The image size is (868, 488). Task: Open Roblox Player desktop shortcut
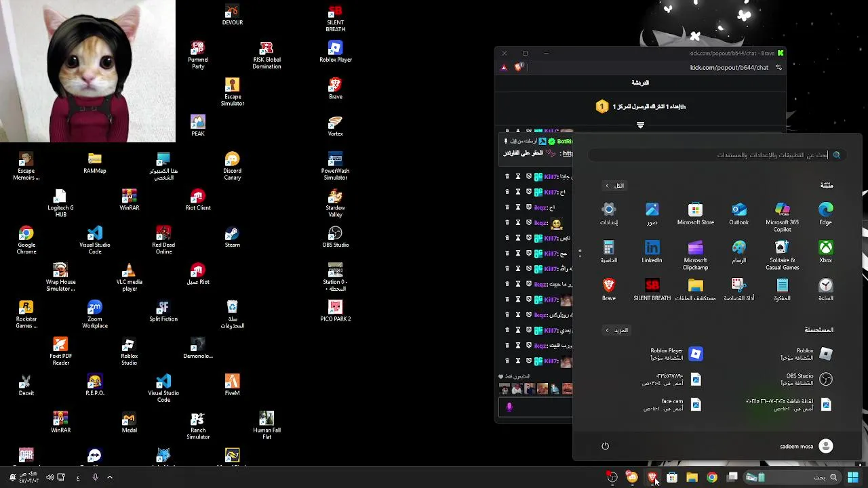(335, 52)
